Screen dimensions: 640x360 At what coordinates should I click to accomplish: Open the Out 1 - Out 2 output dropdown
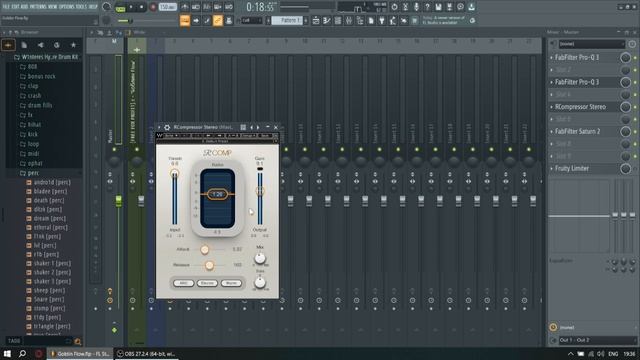[594, 340]
